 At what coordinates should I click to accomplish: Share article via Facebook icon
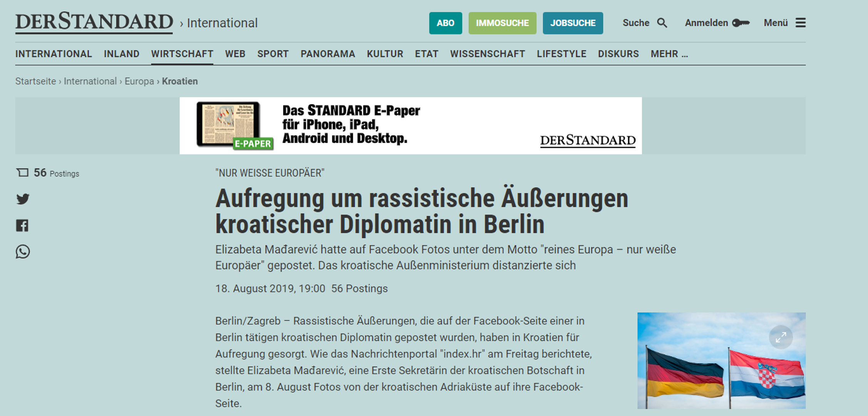click(22, 225)
